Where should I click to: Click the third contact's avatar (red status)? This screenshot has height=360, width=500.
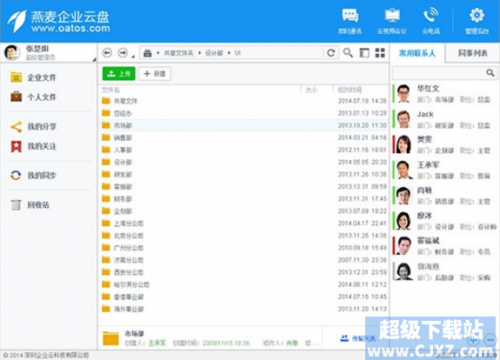point(404,144)
